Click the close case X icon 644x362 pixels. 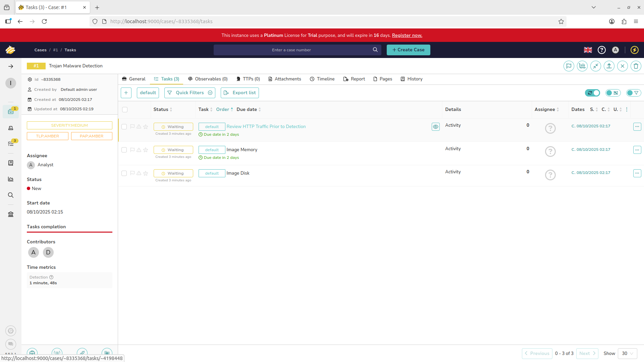[x=622, y=66]
